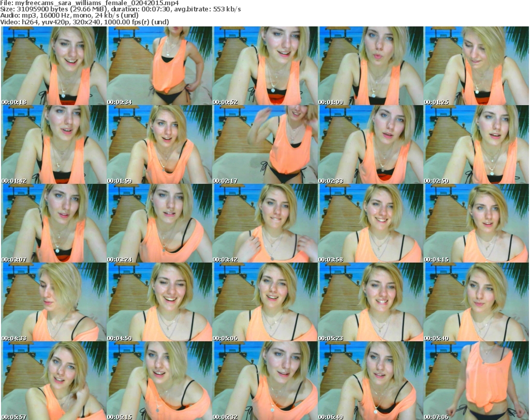The width and height of the screenshot is (530, 420).
Task: Select the frame at 00:00:52
Action: coord(265,66)
